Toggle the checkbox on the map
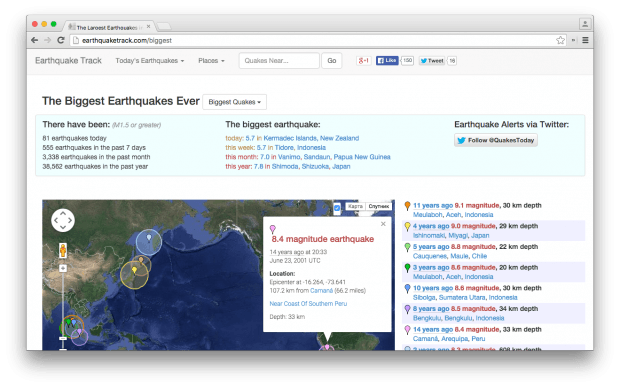Image resolution: width=620 pixels, height=388 pixels. [337, 207]
